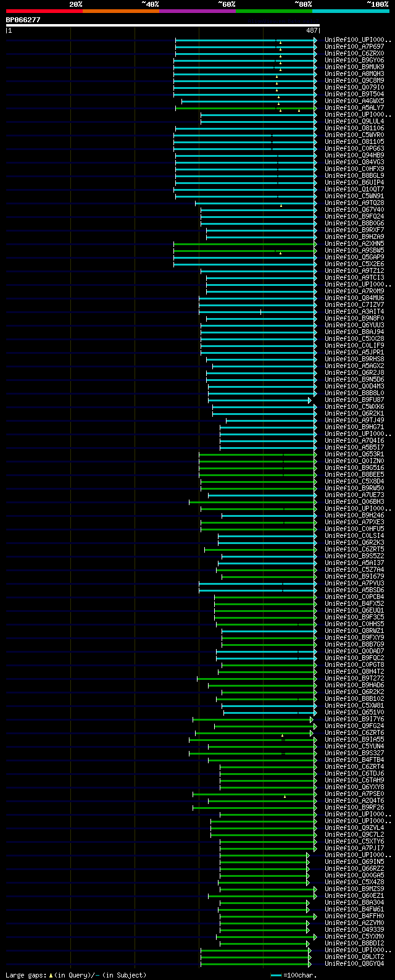Select the UniRef100_A7R0M9 label
The height and width of the screenshot is (980, 395).
pyautogui.click(x=354, y=291)
